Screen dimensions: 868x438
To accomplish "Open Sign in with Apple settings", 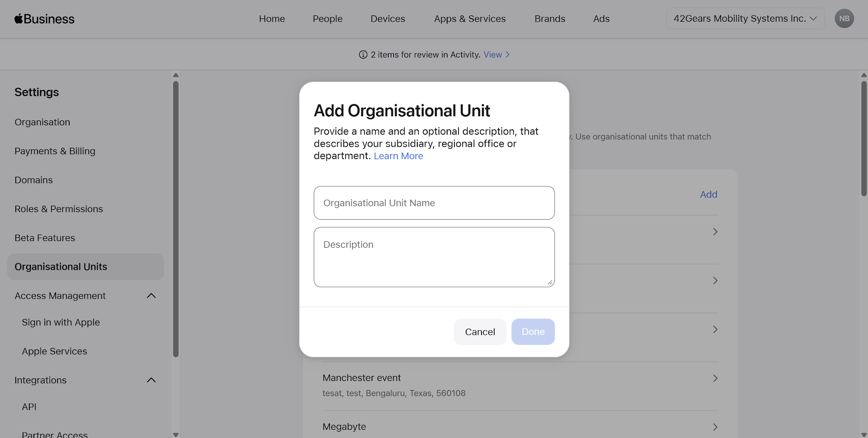I will click(x=61, y=322).
